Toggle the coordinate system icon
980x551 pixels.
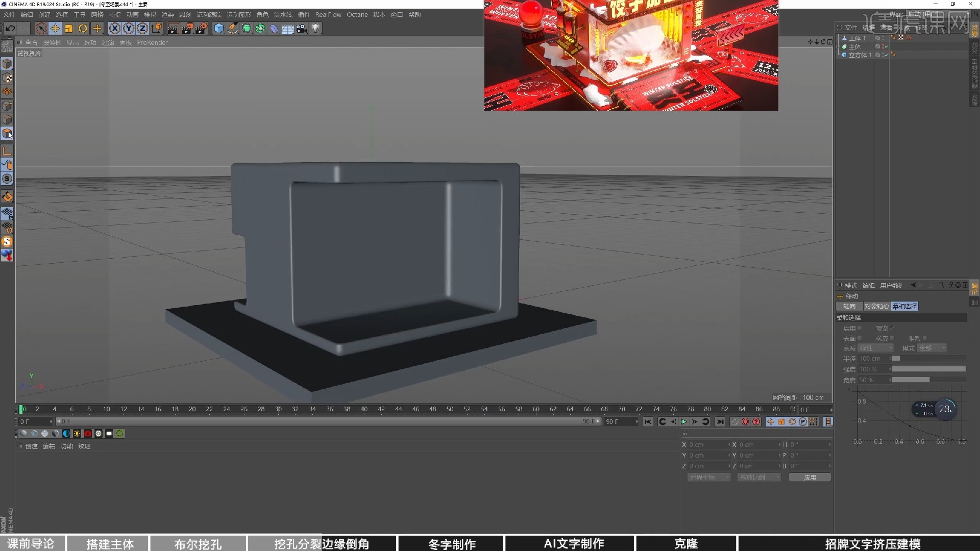point(157,29)
